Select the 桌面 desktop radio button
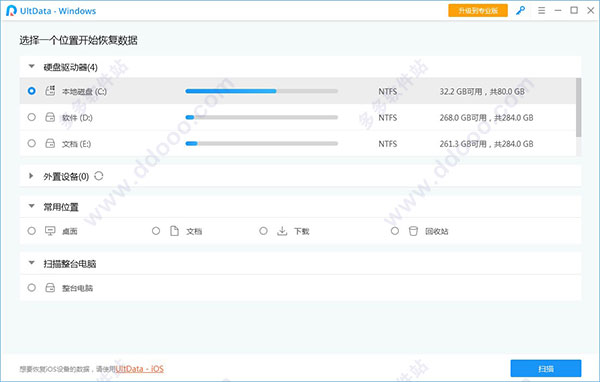600x382 pixels. coord(31,231)
